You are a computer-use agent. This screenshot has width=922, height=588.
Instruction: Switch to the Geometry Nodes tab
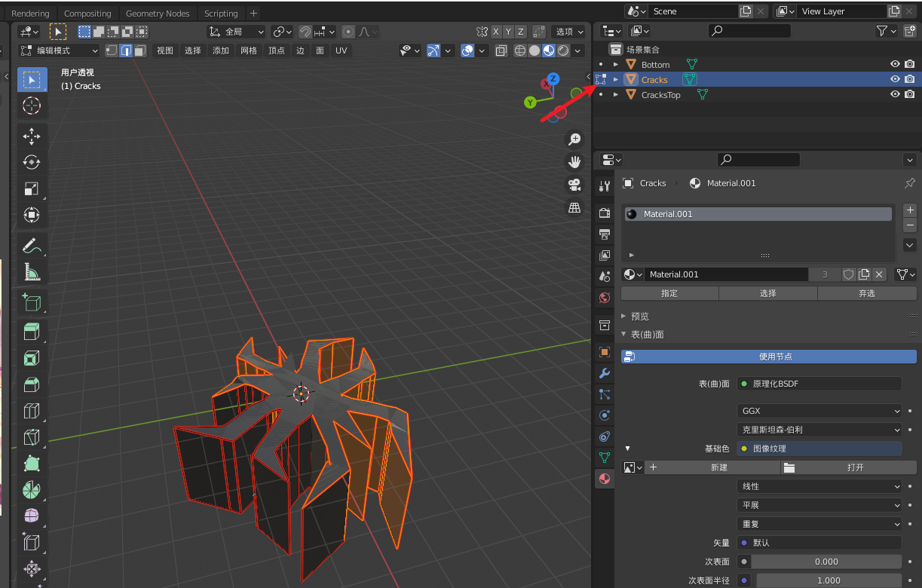pyautogui.click(x=158, y=14)
